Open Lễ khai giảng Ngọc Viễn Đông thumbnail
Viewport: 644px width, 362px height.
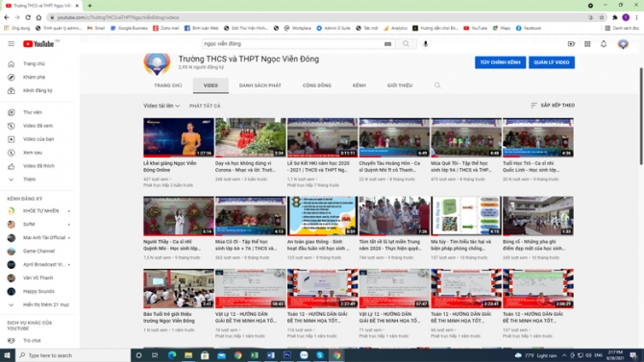178,137
